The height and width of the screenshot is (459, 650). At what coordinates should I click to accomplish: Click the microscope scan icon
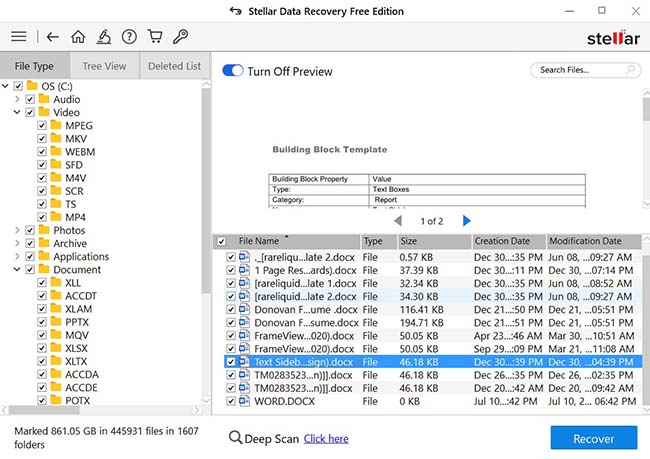click(104, 36)
